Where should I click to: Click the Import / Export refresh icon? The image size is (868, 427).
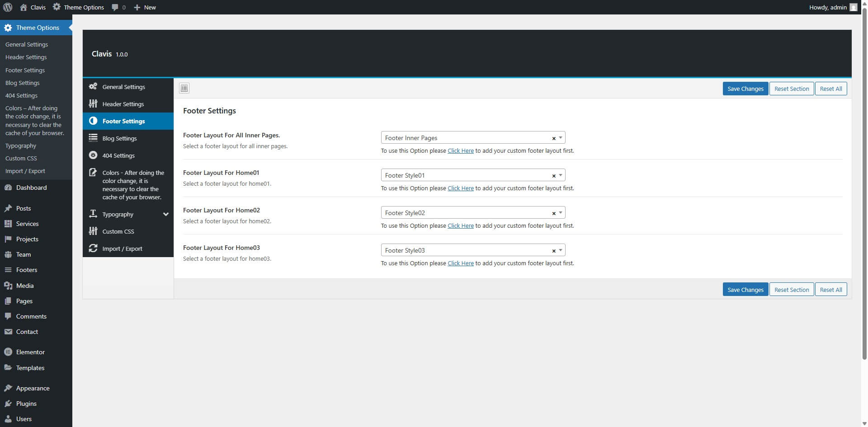(93, 249)
